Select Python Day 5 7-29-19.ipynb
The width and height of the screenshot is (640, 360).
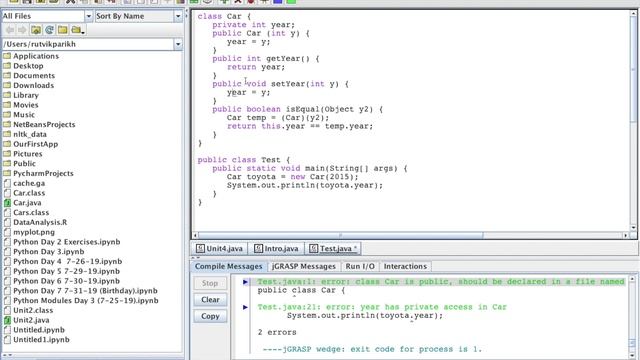(x=67, y=271)
